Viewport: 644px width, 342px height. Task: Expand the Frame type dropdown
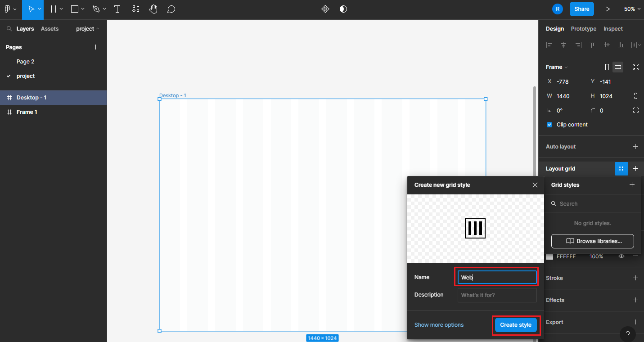[557, 67]
